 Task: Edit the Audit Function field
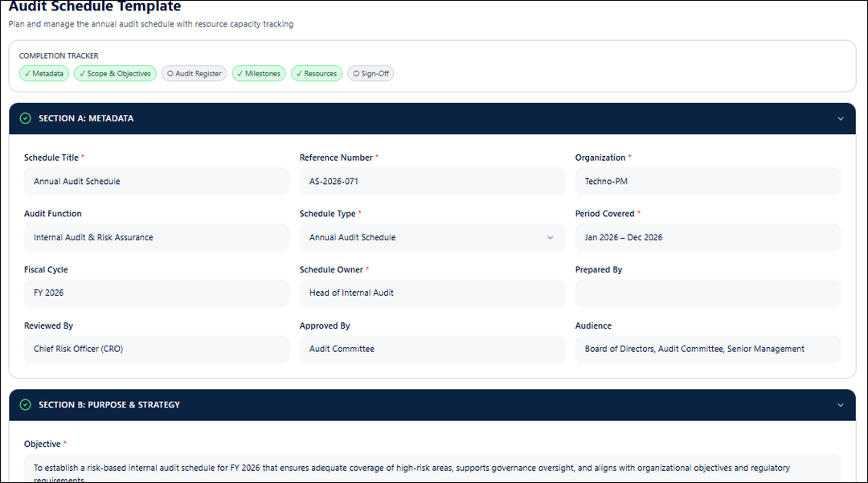point(157,237)
